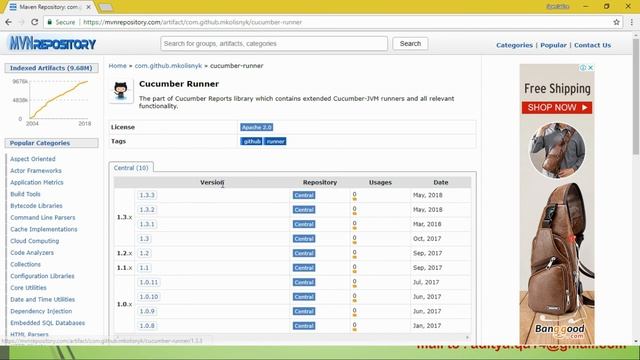Open Bytecode Libraries category
This screenshot has height=360, width=640.
(36, 206)
